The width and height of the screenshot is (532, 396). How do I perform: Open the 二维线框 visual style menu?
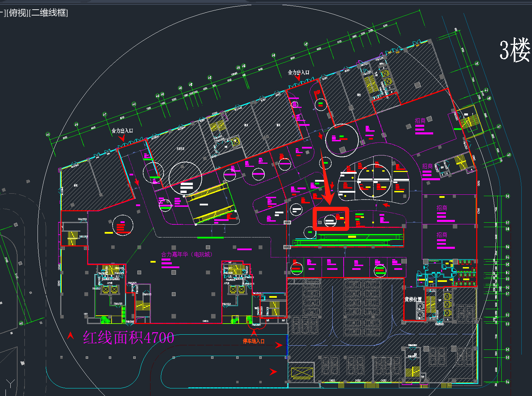(x=49, y=13)
